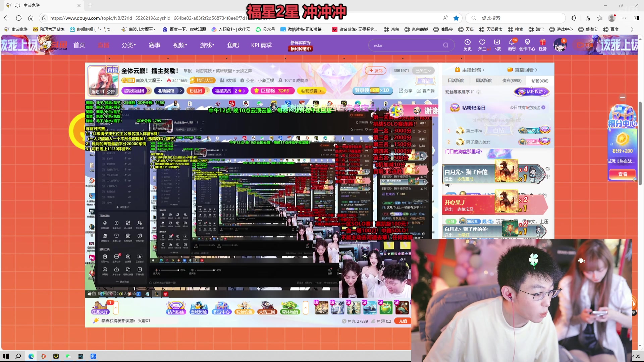
Task: Expand the 已关注 follow dropdown
Action: [x=423, y=71]
